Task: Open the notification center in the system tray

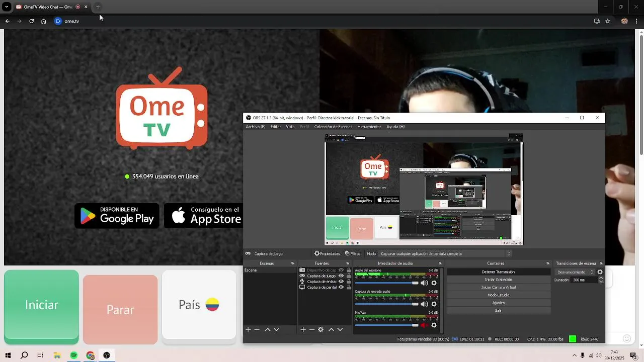Action: (x=633, y=355)
